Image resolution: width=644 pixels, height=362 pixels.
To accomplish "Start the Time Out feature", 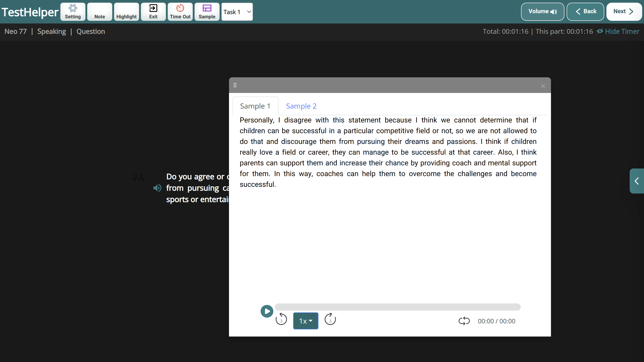I will (x=180, y=11).
